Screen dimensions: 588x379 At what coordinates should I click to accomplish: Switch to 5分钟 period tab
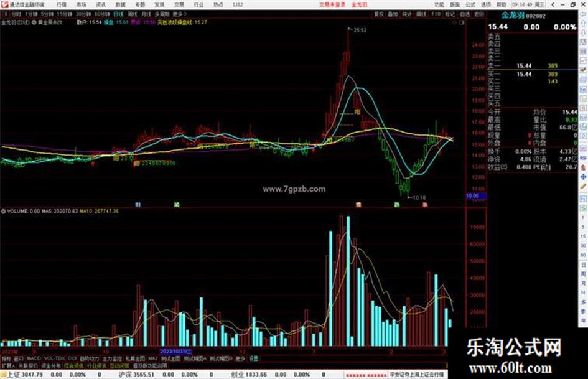coord(47,14)
